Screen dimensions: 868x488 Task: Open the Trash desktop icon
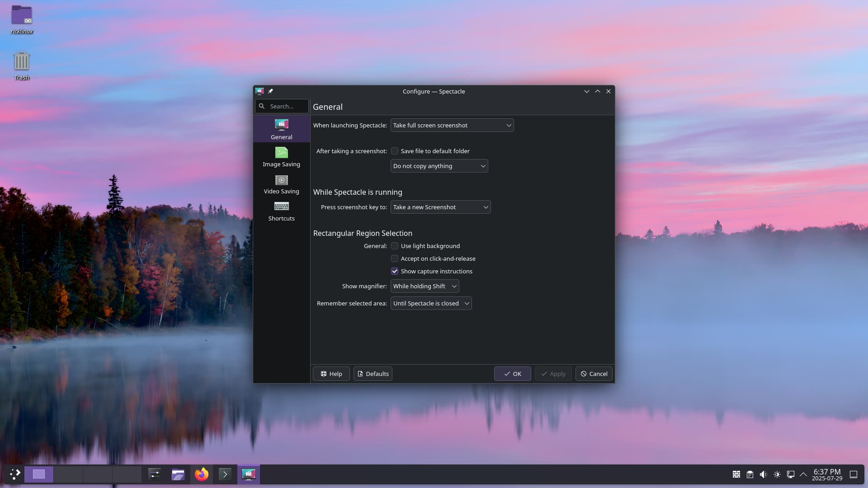pos(22,66)
